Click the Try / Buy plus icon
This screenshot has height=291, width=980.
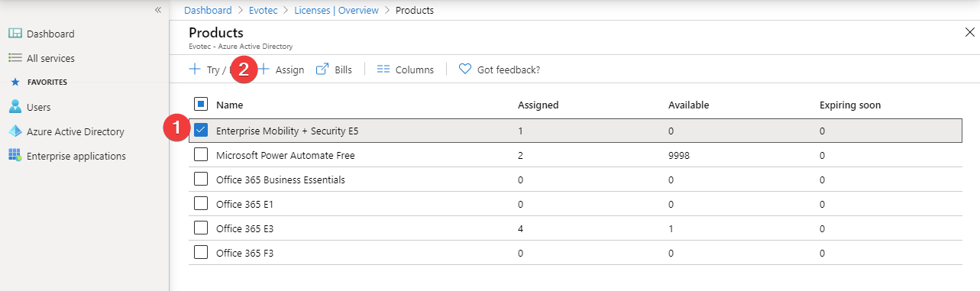coord(194,70)
